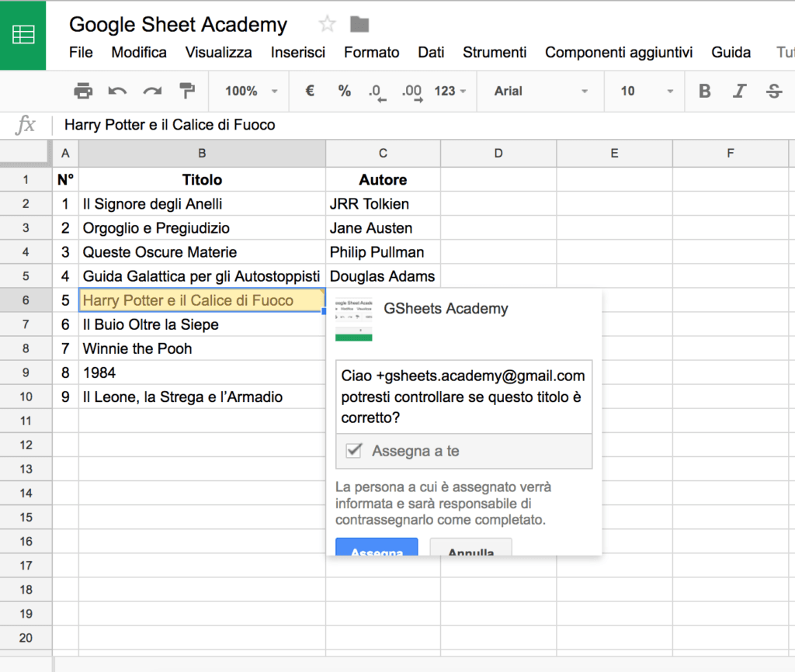The image size is (795, 672).
Task: Open the Inserisci menu
Action: [x=297, y=53]
